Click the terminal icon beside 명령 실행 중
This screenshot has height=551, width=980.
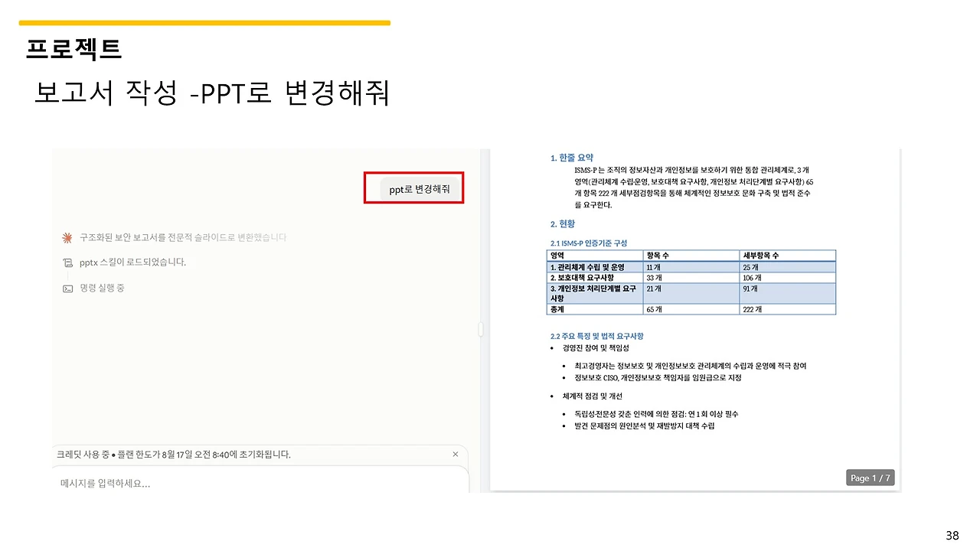pyautogui.click(x=67, y=289)
